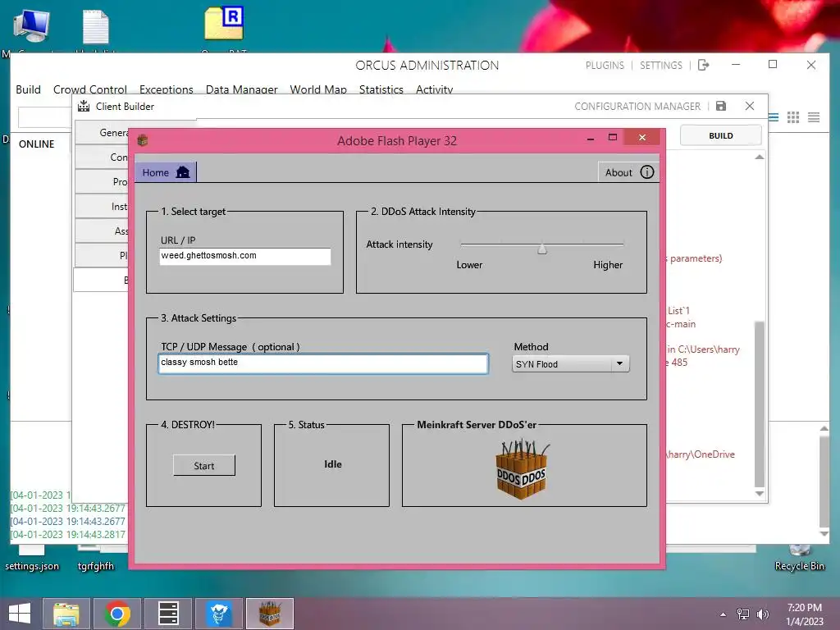Open the About info icon
840x630 pixels.
point(647,172)
